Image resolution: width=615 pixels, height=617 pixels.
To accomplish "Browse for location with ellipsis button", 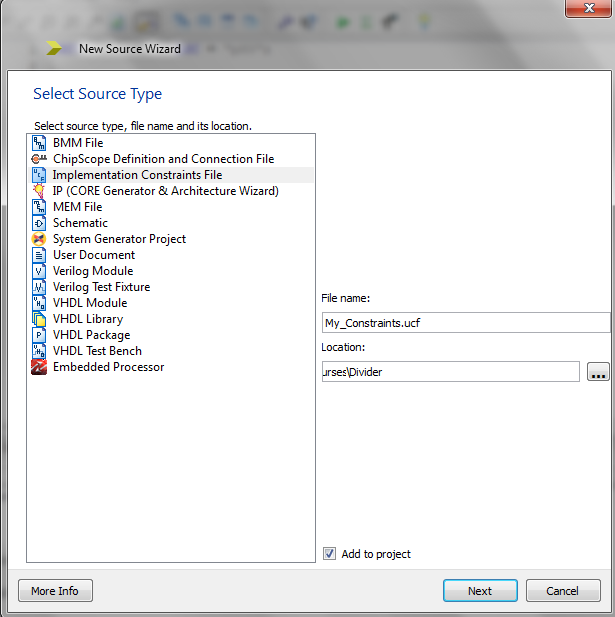I will [x=598, y=372].
